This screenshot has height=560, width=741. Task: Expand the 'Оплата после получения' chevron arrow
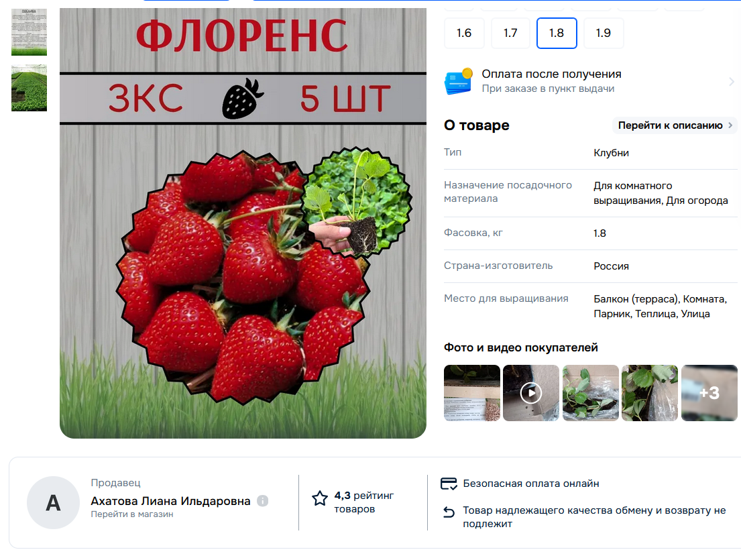pyautogui.click(x=732, y=82)
